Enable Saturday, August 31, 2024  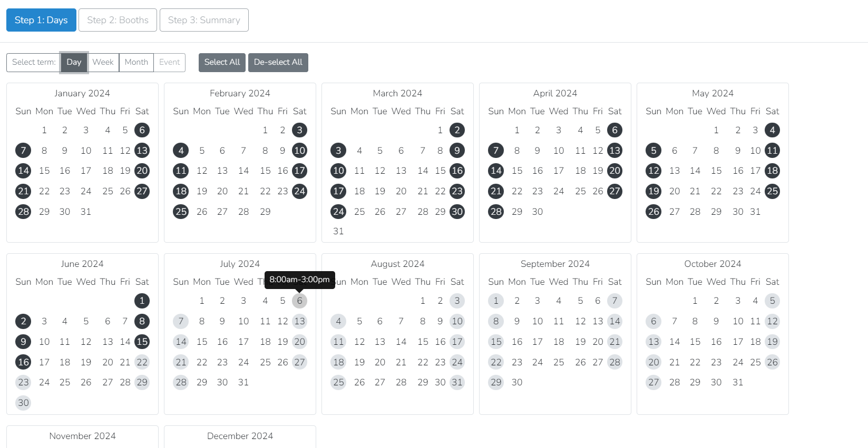tap(457, 382)
